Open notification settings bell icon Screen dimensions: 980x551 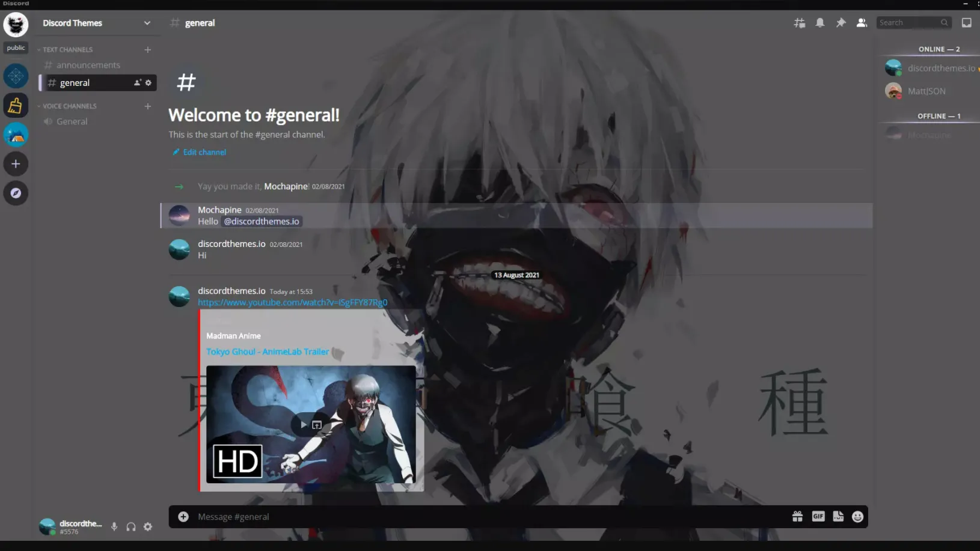[x=820, y=23]
